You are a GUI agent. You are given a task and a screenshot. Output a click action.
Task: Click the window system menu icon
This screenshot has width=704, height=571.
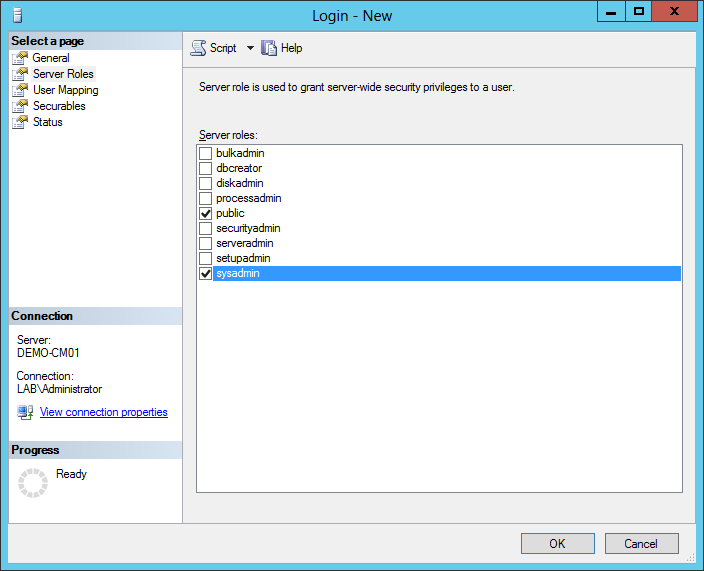coord(17,15)
